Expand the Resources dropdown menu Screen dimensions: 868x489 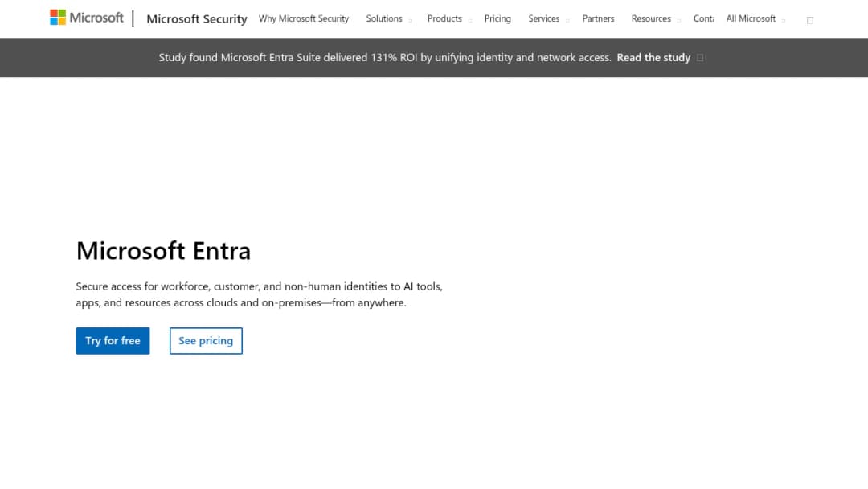point(656,18)
